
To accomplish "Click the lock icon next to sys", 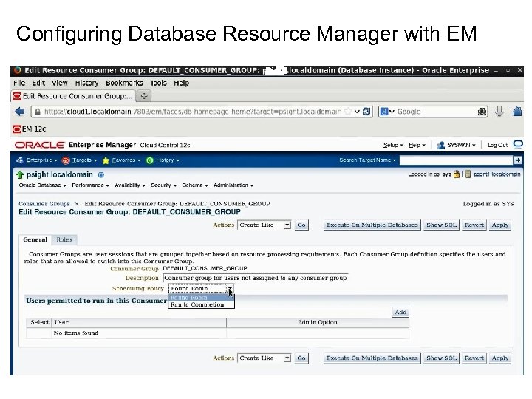I will 457,174.
